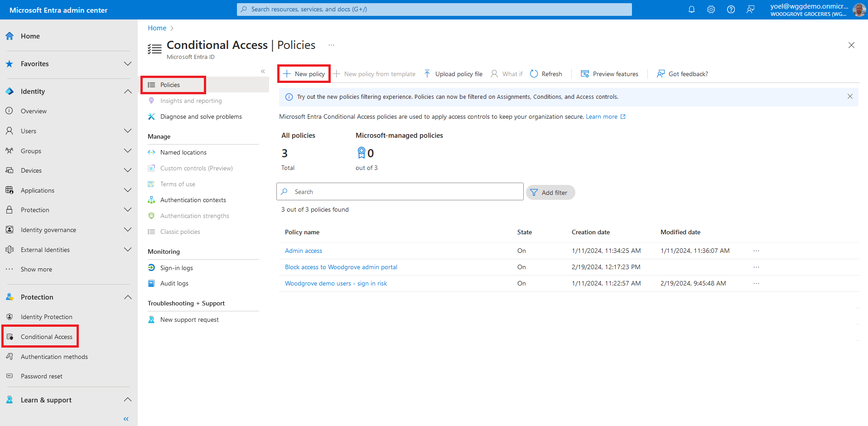Screen dimensions: 868x426
Task: Expand the Users section
Action: (128, 131)
